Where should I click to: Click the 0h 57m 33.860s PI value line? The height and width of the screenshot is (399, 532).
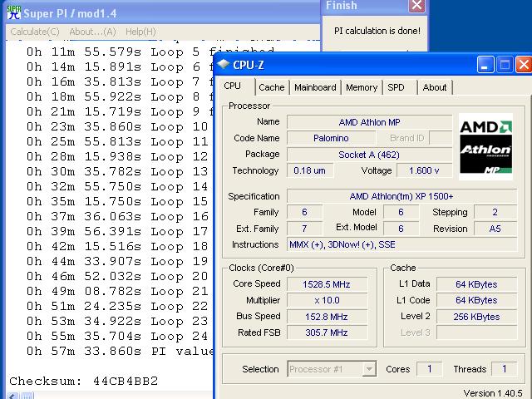[x=120, y=351]
